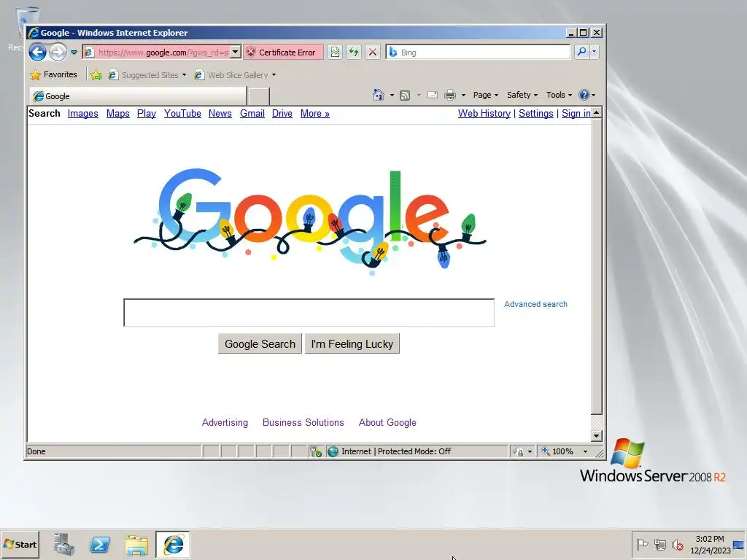The height and width of the screenshot is (560, 747).
Task: Open the Windows Start menu
Action: [x=20, y=544]
